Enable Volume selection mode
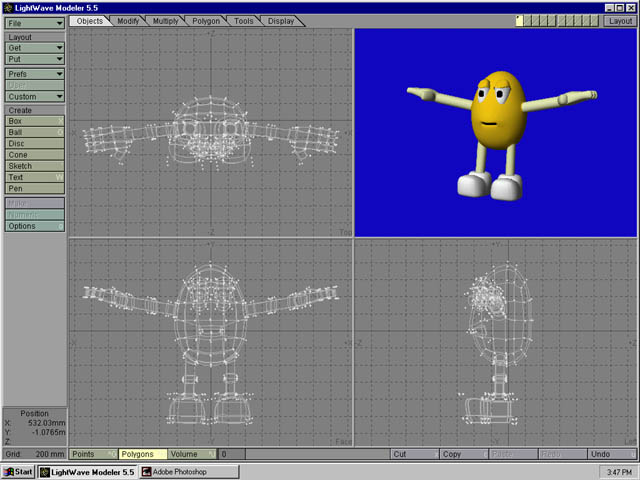The height and width of the screenshot is (480, 640). point(191,454)
